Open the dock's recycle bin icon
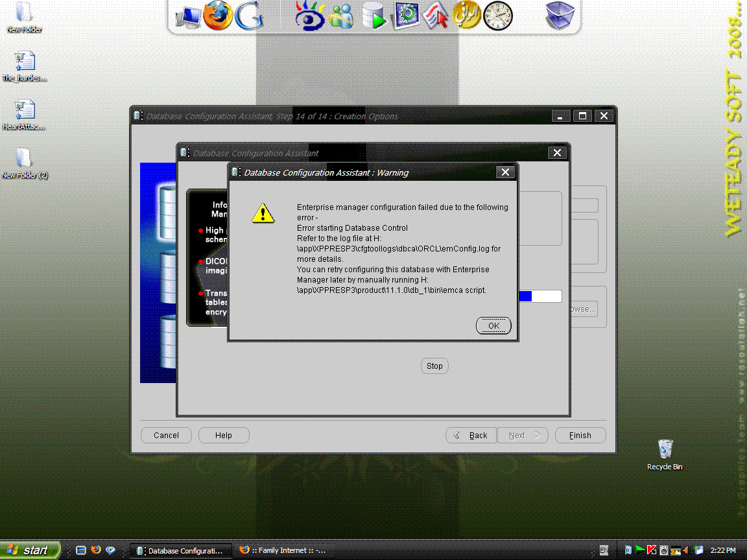747x560 pixels. coord(560,16)
